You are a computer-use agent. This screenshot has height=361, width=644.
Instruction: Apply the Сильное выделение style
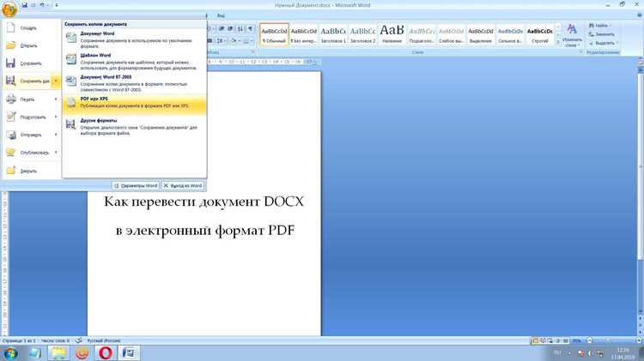(x=511, y=34)
